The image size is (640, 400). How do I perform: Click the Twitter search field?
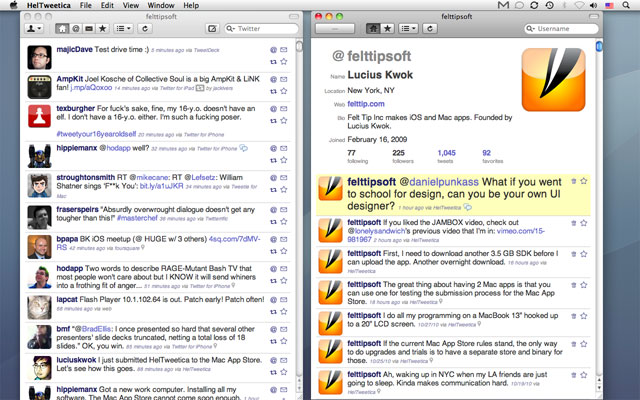coord(262,29)
